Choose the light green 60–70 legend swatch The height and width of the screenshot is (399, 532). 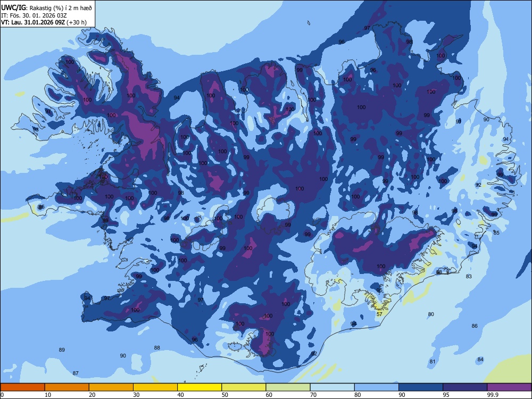pos(288,387)
